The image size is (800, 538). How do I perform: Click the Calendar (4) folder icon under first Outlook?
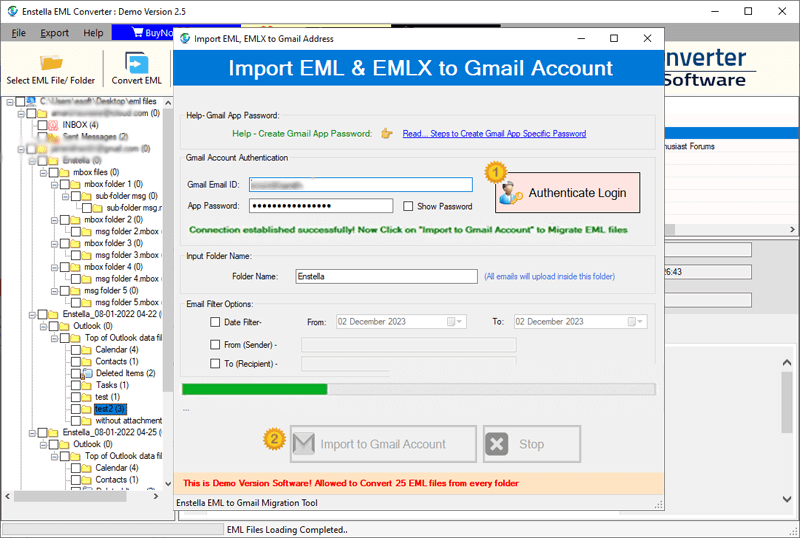tap(86, 350)
